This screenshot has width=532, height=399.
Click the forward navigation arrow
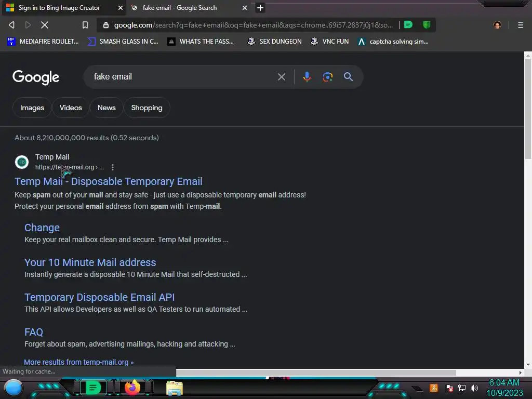(x=28, y=25)
